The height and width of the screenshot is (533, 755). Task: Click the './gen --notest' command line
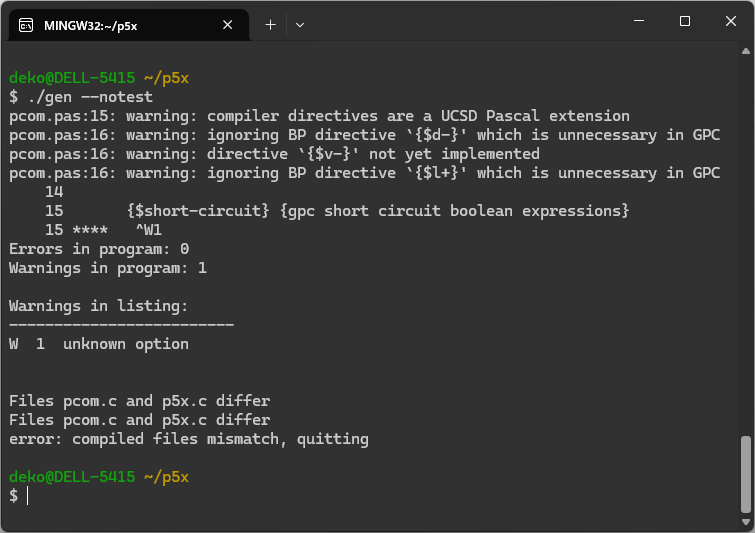point(81,97)
